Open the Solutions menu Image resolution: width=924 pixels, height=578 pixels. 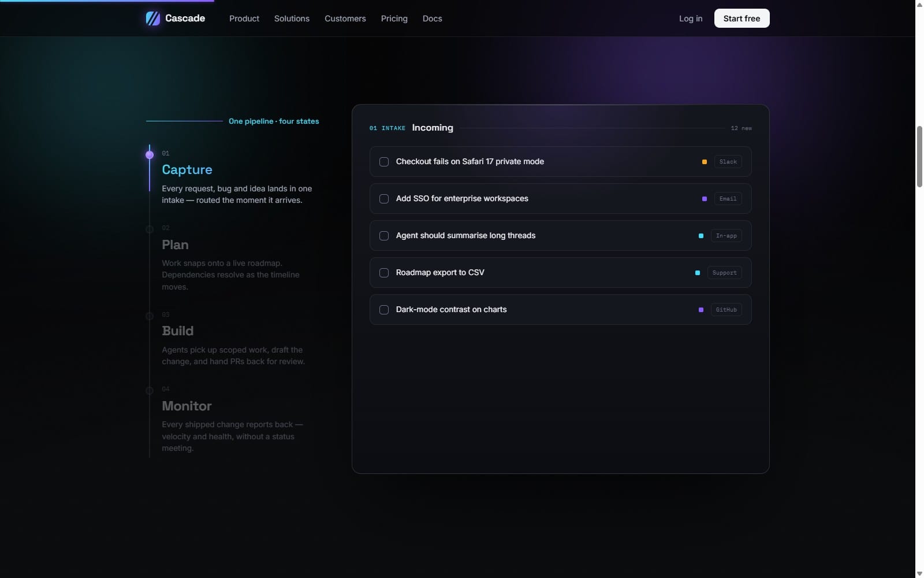(x=292, y=18)
